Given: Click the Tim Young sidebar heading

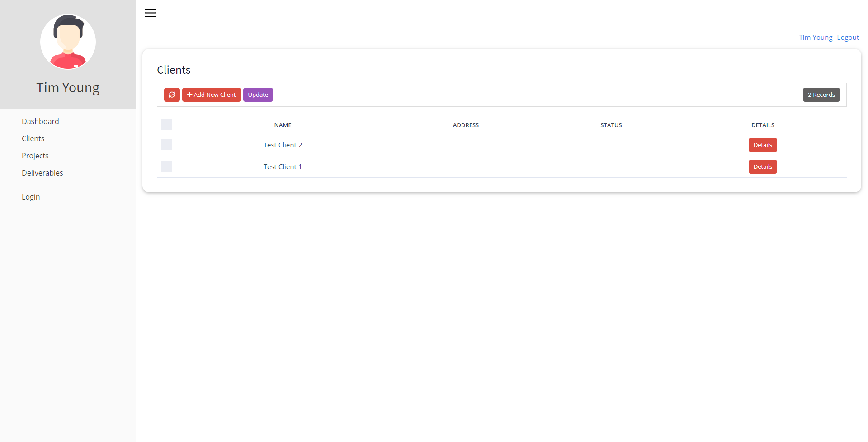Looking at the screenshot, I should coord(68,88).
